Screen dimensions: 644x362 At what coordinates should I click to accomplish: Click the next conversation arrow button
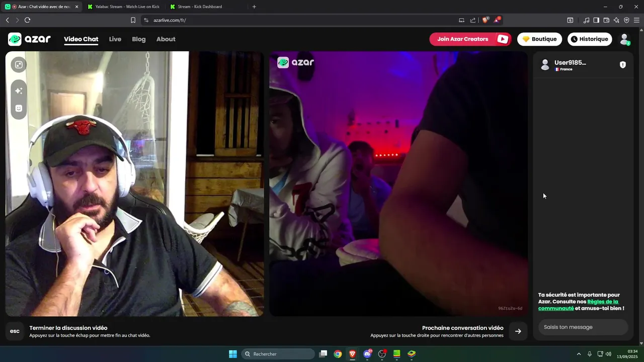[518, 331]
